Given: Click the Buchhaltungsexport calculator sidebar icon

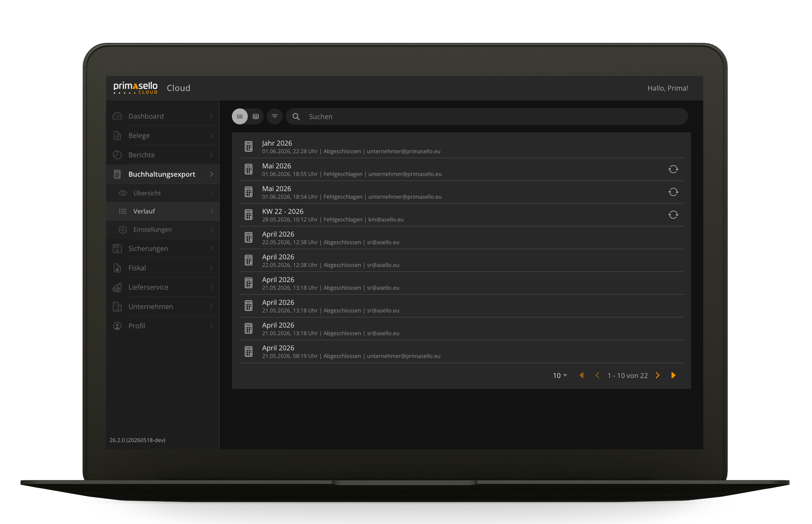Looking at the screenshot, I should 117,174.
